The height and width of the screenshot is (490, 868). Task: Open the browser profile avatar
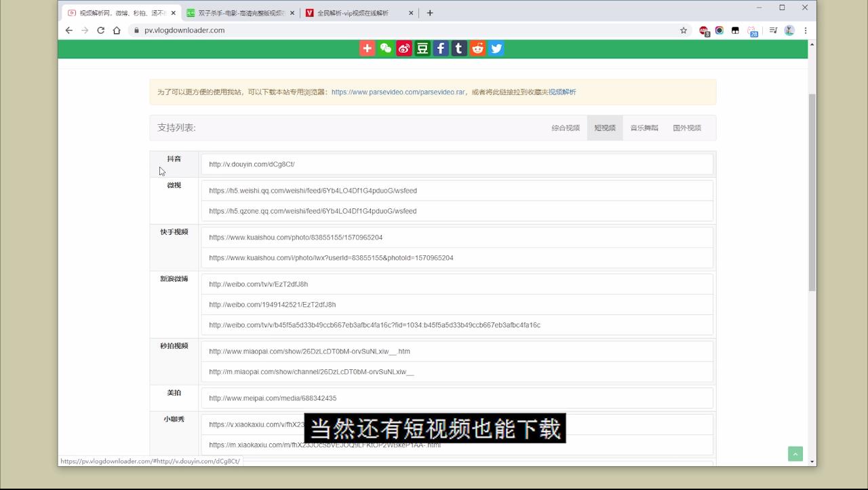pos(789,30)
